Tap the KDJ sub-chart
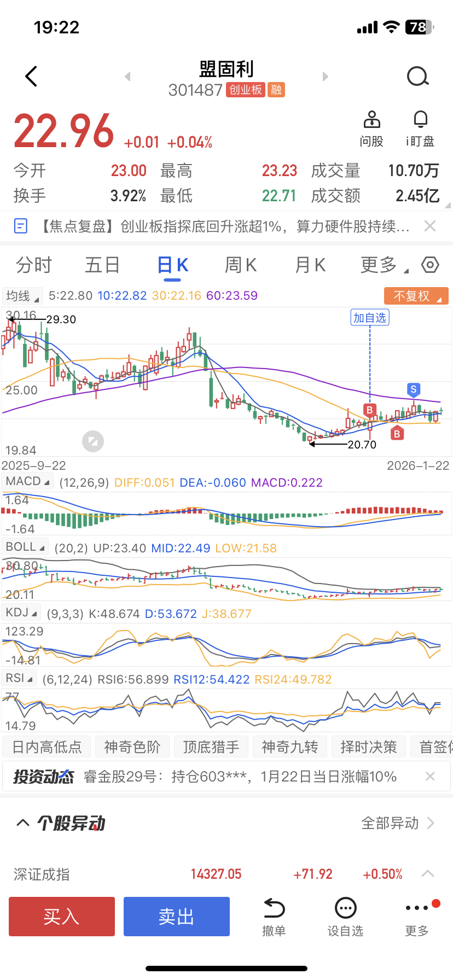The image size is (453, 980). (226, 645)
